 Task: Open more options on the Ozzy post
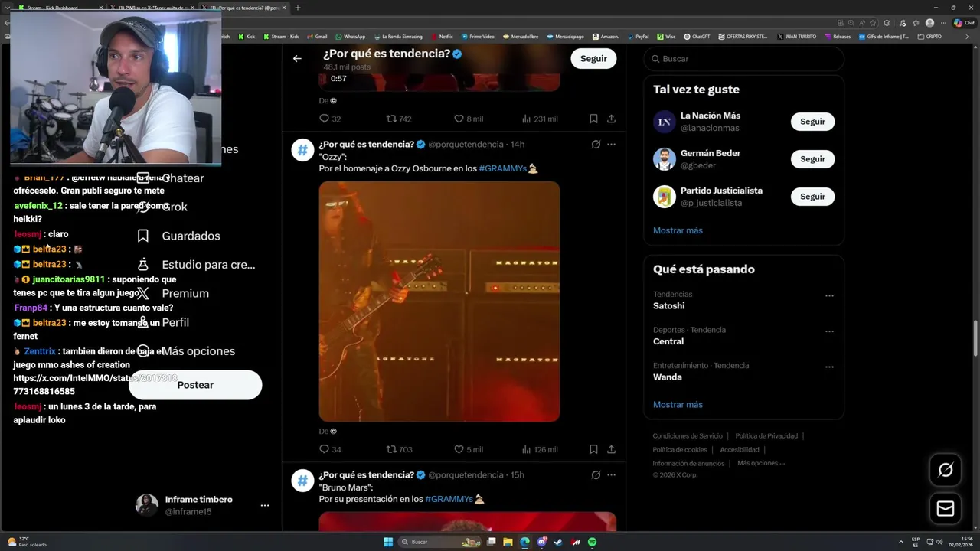[x=611, y=144]
